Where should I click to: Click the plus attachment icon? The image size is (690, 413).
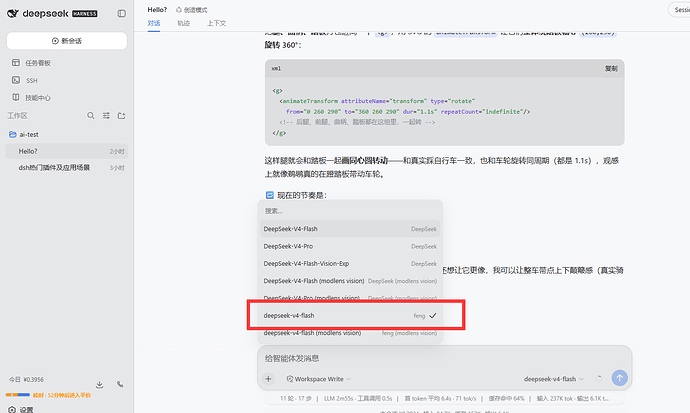click(268, 379)
